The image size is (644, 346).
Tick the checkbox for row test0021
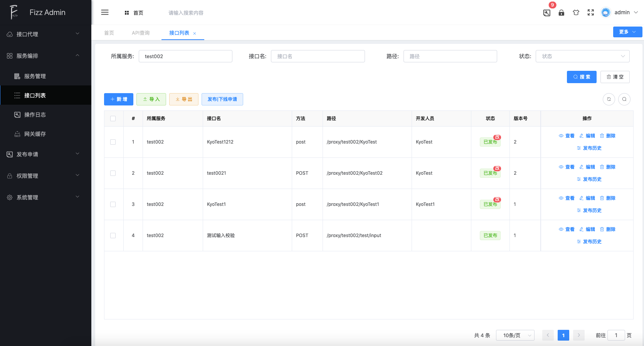tap(113, 173)
